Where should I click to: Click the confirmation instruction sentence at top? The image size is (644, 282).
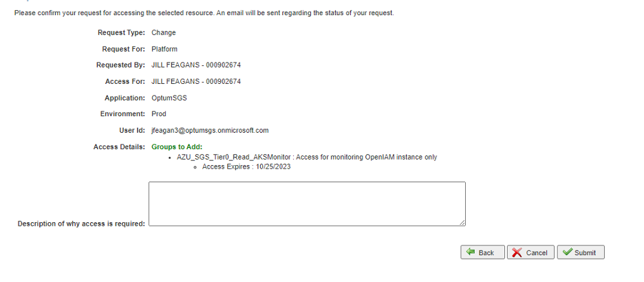point(204,14)
